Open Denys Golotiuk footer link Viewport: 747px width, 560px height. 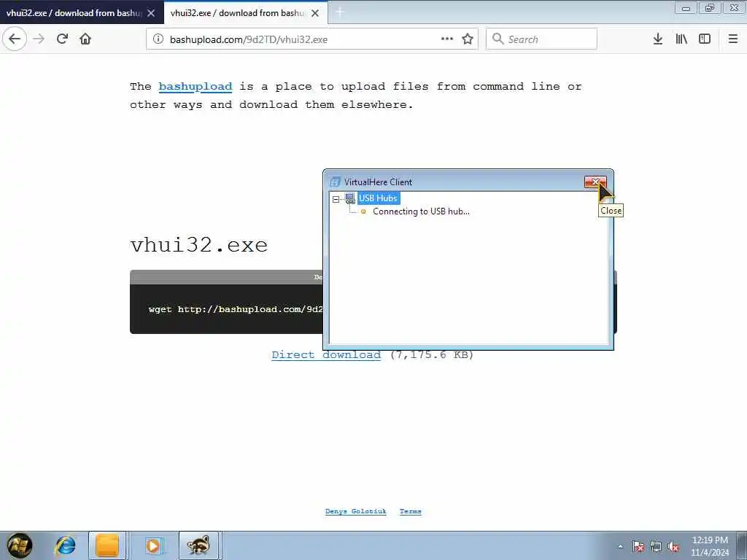click(356, 511)
